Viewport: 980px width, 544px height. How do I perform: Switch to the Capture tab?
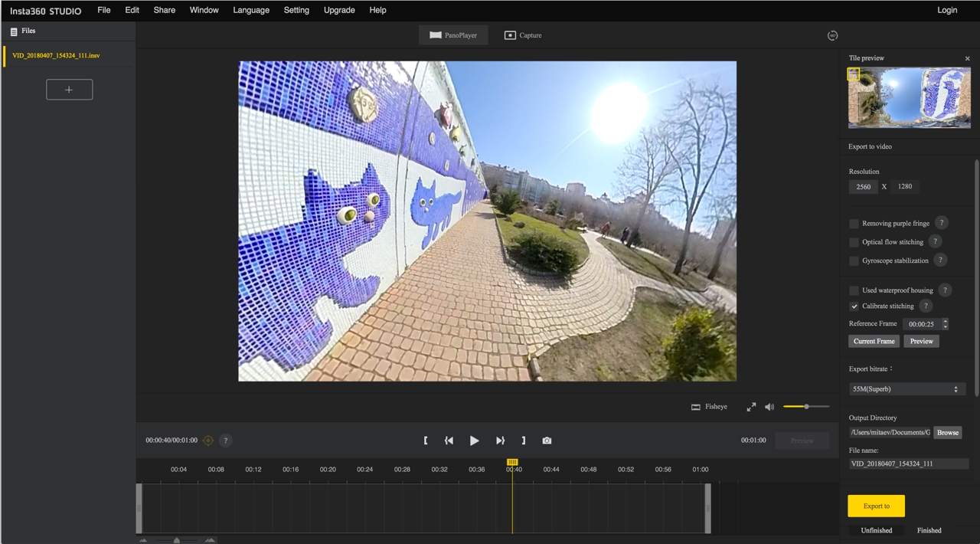[523, 35]
